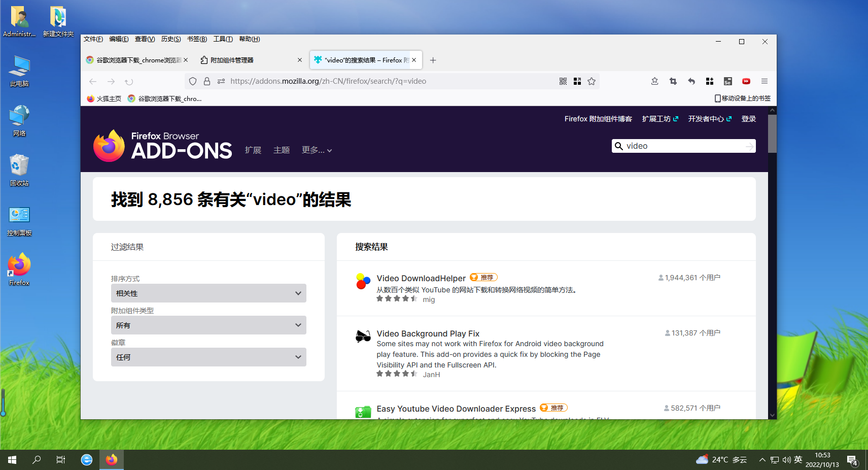Open 移动设备上的书签 folder
Screen dimensions: 868x470
(x=743, y=98)
